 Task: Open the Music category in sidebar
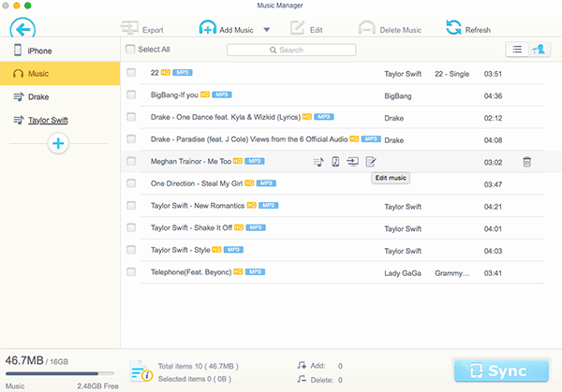60,74
